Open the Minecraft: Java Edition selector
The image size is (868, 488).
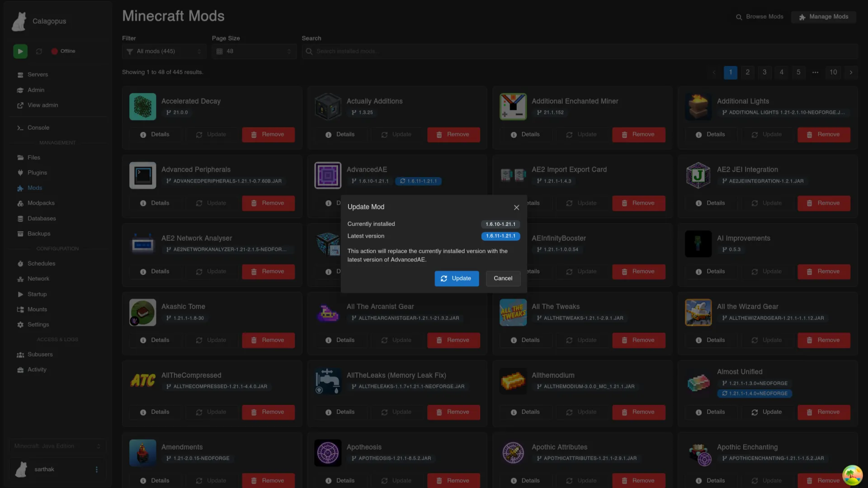point(57,446)
